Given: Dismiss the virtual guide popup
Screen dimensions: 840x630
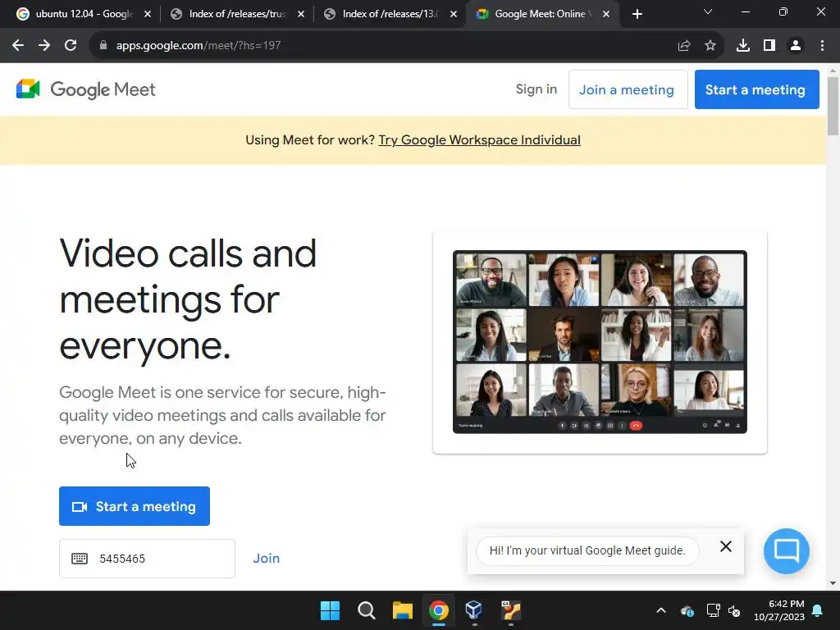Looking at the screenshot, I should point(726,546).
